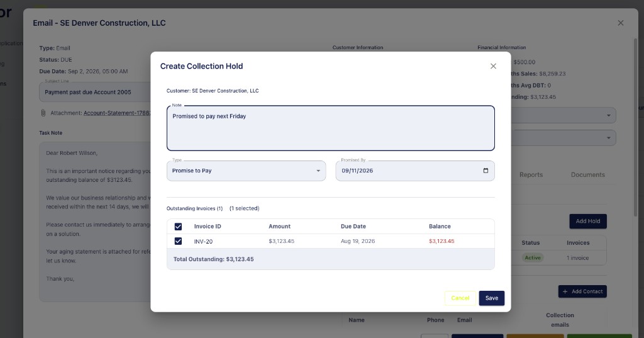Click the red $3,123.45 balance value
The height and width of the screenshot is (338, 644).
click(441, 241)
